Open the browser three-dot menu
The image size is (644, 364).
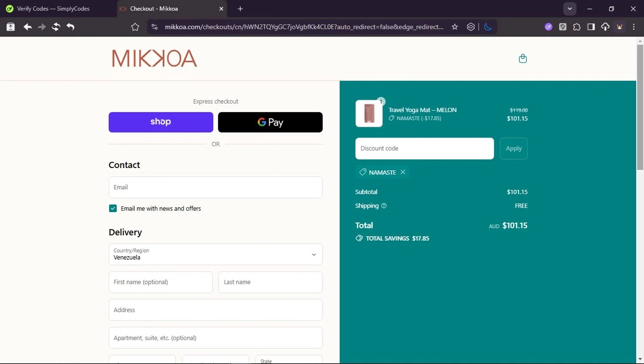pos(634,27)
